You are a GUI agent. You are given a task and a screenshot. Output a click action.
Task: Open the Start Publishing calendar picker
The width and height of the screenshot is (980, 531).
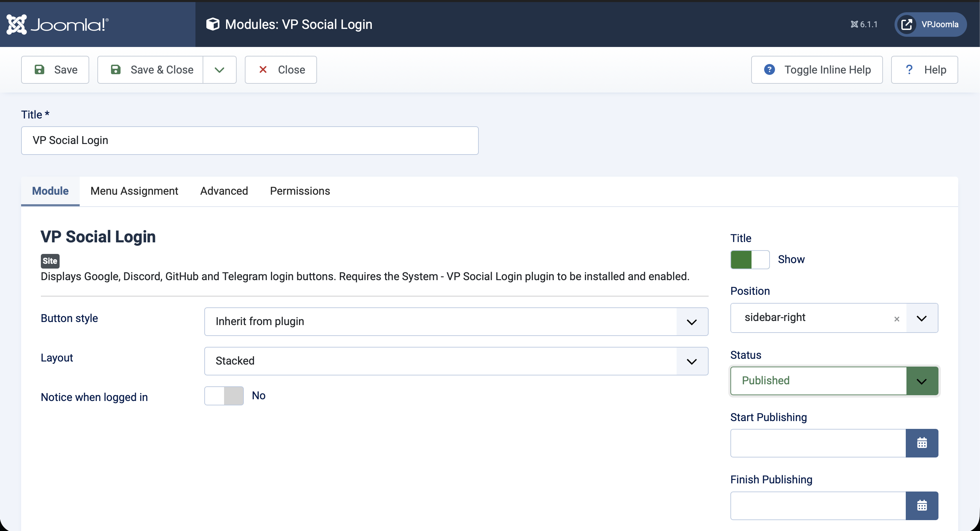tap(922, 443)
